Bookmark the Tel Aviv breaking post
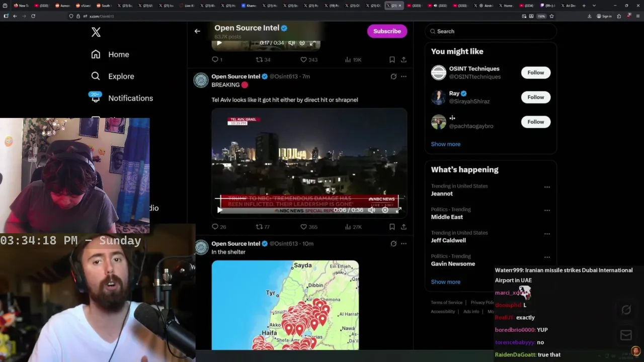The height and width of the screenshot is (362, 644). click(x=392, y=227)
